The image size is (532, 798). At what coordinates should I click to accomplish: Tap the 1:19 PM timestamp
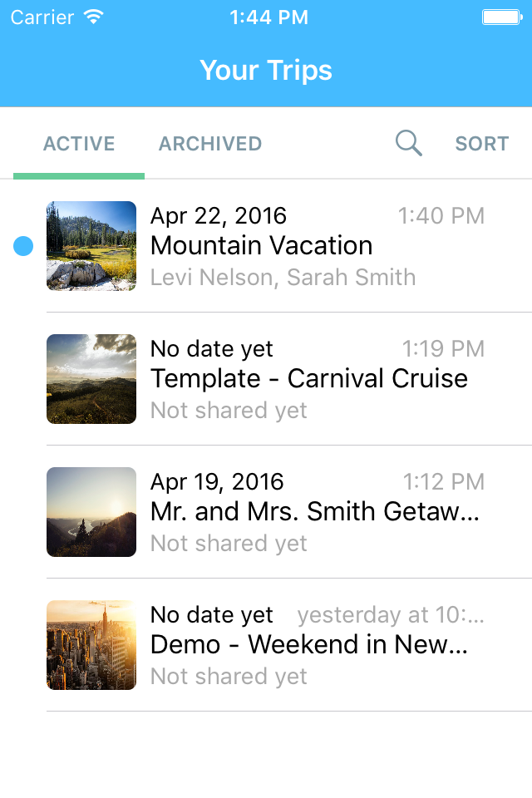point(443,349)
